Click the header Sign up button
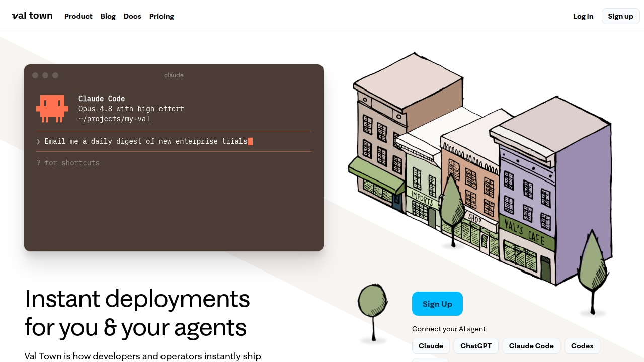The image size is (644, 362). click(620, 16)
